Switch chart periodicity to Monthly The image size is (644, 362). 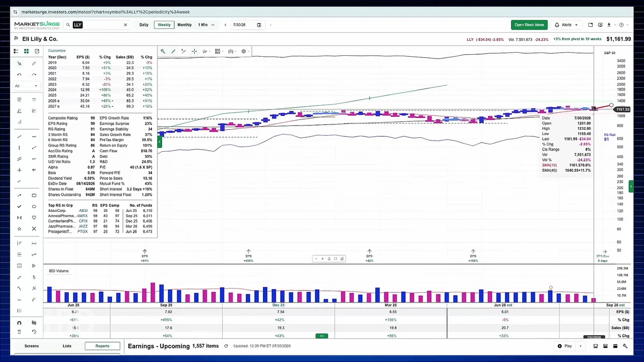(x=184, y=25)
